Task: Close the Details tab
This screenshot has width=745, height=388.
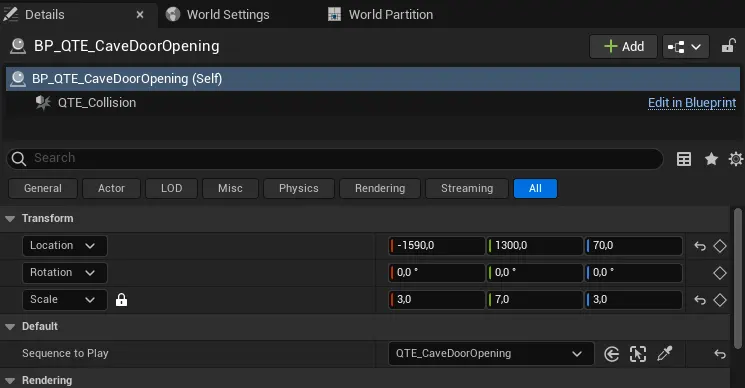Action: pyautogui.click(x=140, y=15)
